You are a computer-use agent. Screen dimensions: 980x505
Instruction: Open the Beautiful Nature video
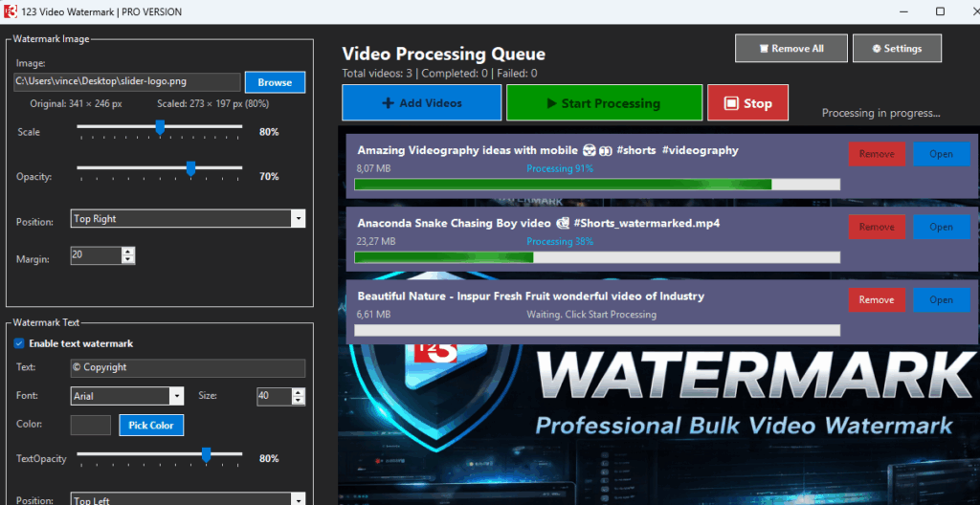pyautogui.click(x=941, y=299)
